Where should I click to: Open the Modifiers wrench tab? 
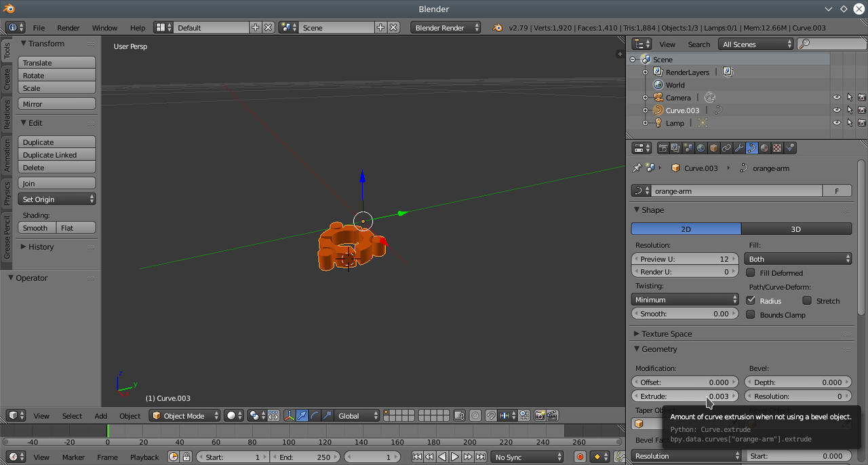click(739, 148)
